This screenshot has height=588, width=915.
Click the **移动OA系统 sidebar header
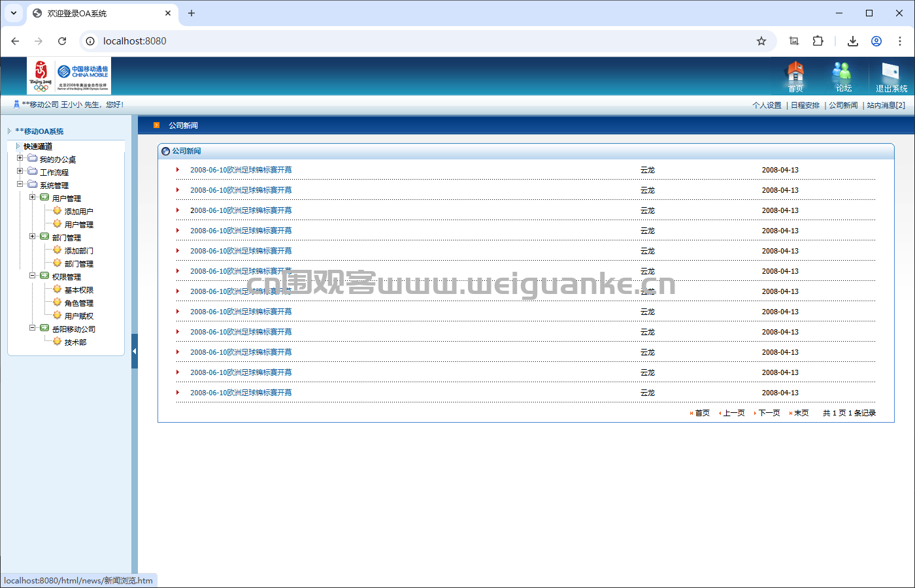39,131
